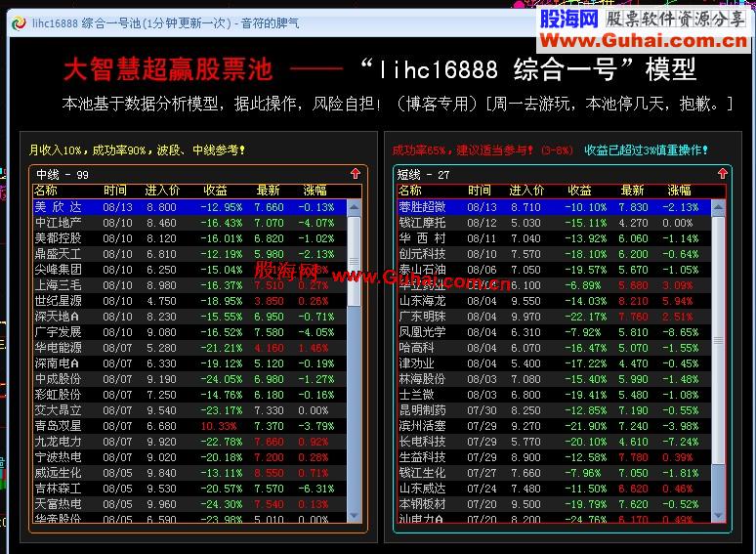Select the 彩虹股份 row

(x=189, y=395)
